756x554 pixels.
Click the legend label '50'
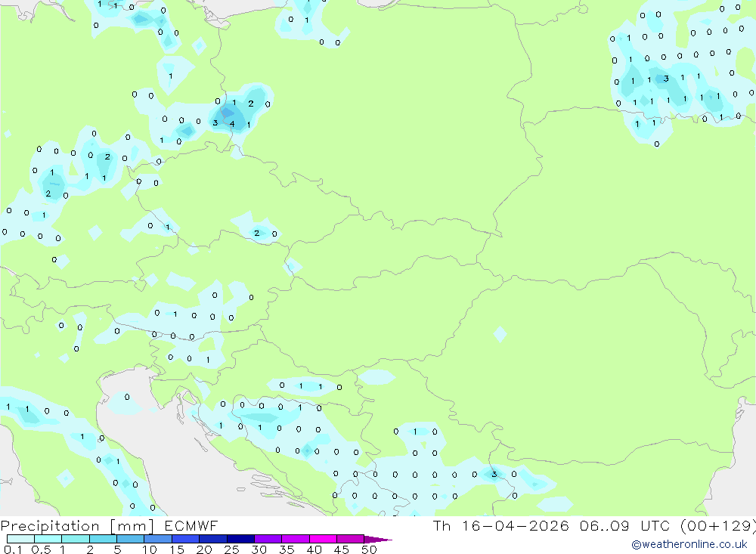point(369,549)
